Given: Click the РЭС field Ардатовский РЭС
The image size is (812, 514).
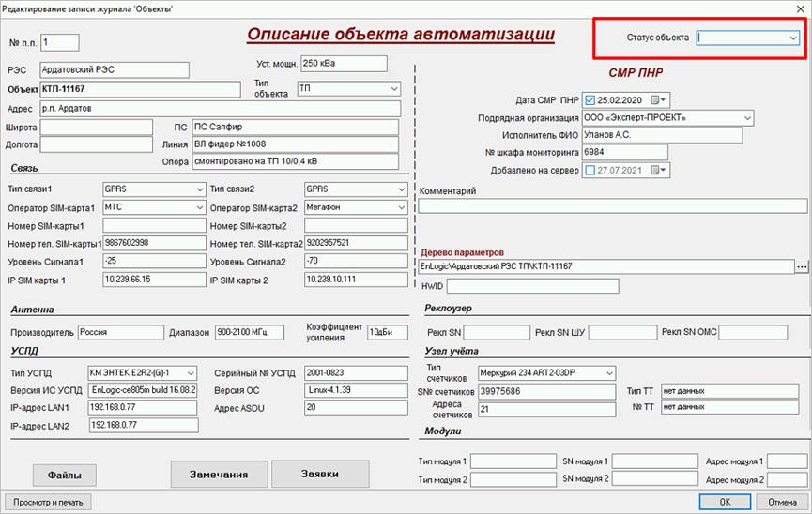Looking at the screenshot, I should 115,70.
